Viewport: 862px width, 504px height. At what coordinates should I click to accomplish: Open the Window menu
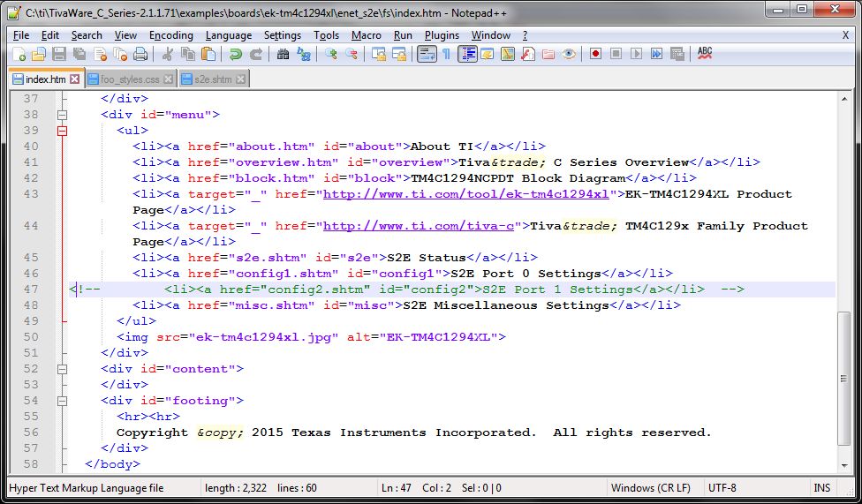coord(491,35)
